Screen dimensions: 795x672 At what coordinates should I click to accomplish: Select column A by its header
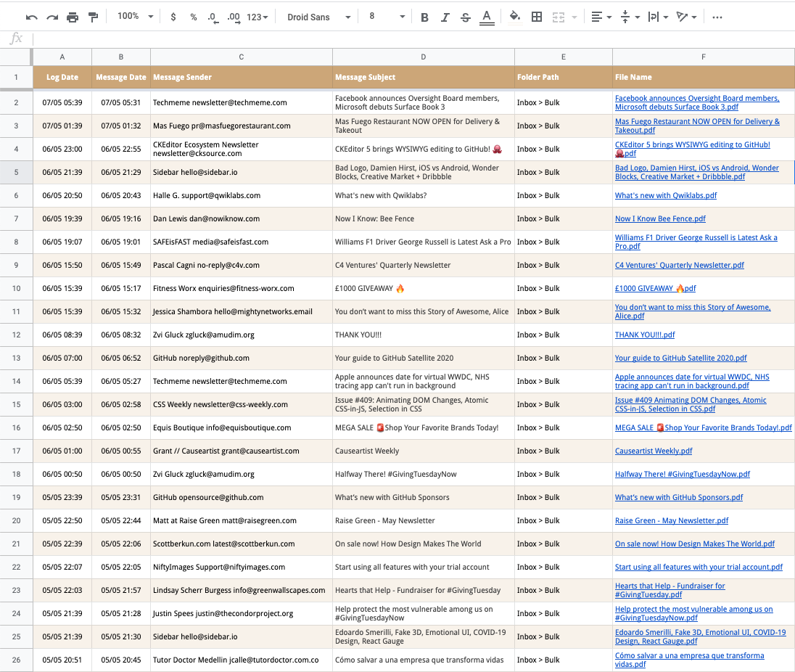coord(62,57)
